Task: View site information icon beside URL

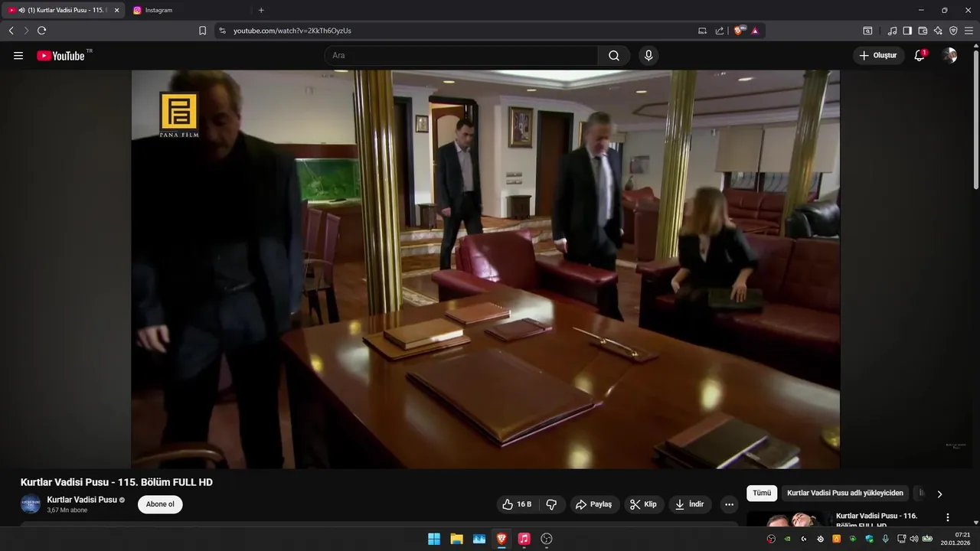Action: tap(222, 31)
